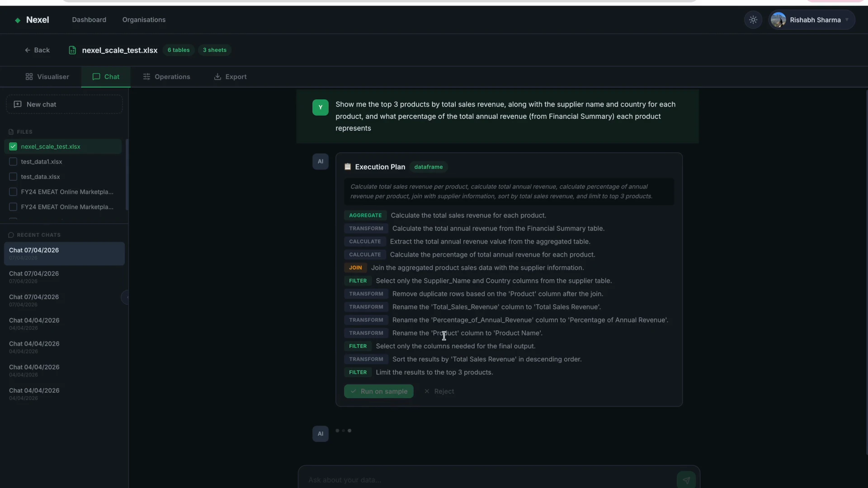Click the back arrow to leave the file

click(28, 50)
